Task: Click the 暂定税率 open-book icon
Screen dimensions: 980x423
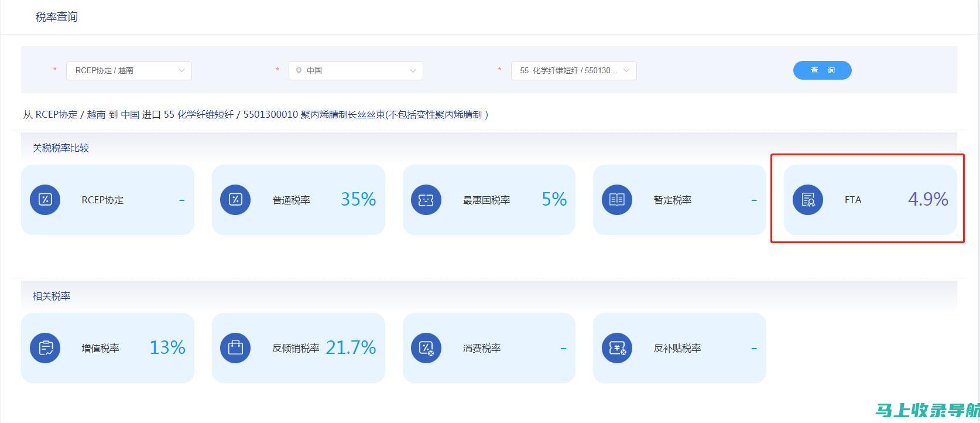Action: pos(617,200)
